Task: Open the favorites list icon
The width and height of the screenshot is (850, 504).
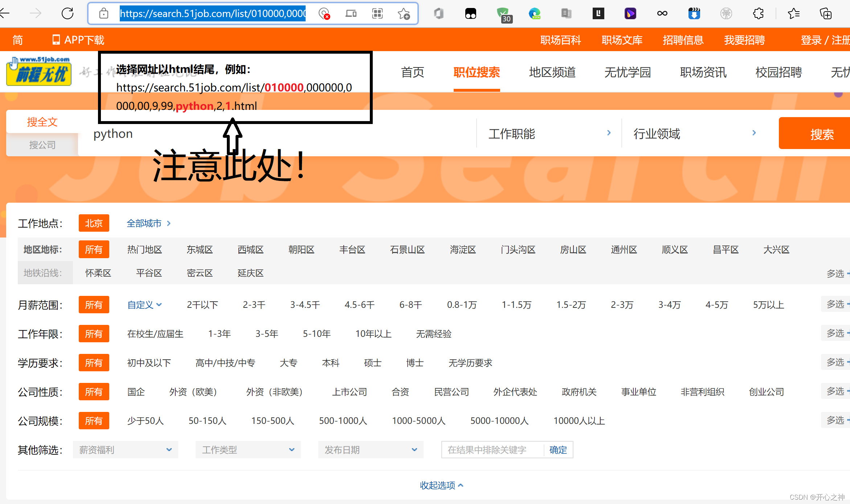Action: point(793,14)
